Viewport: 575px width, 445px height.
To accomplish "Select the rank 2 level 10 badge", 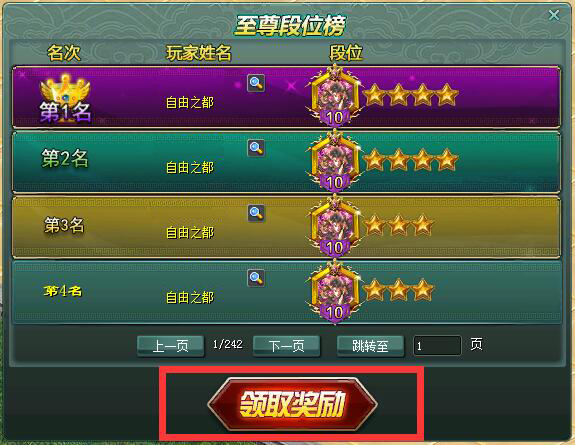I will click(334, 161).
